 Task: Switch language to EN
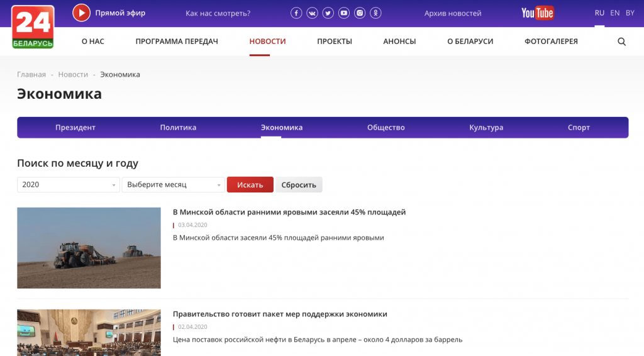coord(614,13)
